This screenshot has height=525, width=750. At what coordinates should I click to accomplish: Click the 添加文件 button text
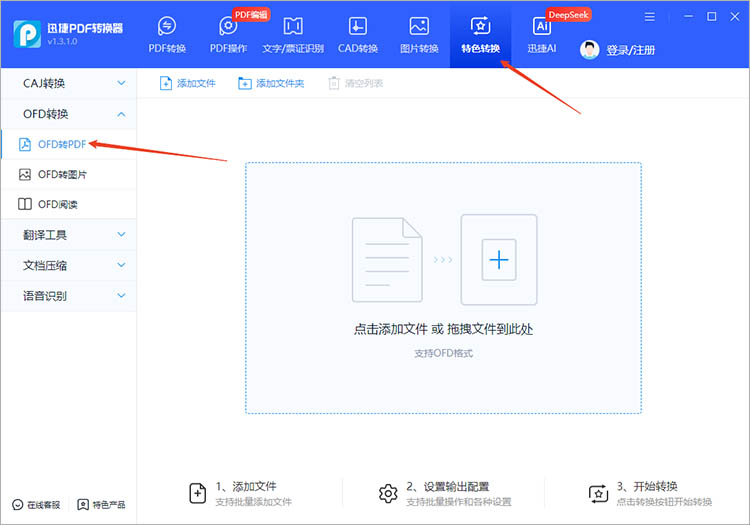click(x=196, y=83)
